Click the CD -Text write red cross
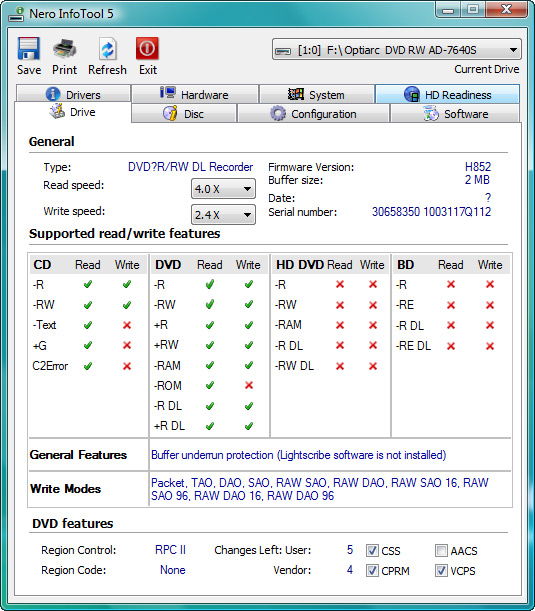535x611 pixels. tap(127, 325)
